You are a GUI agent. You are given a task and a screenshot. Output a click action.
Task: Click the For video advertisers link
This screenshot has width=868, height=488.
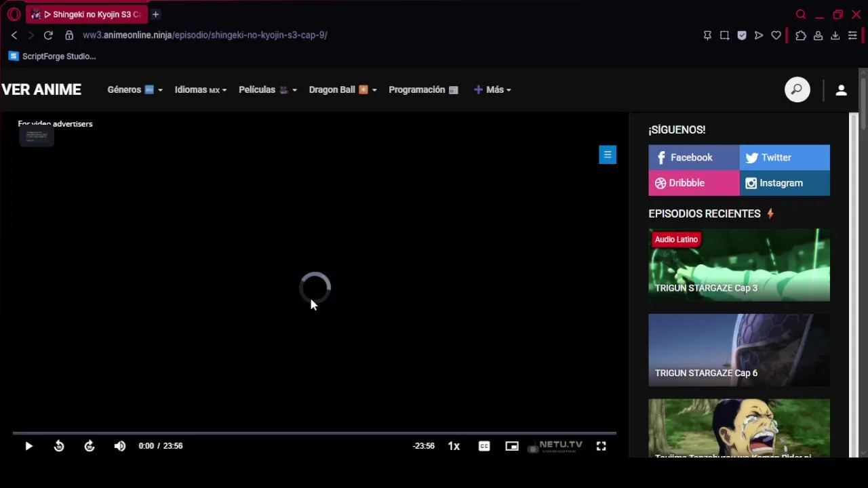pos(55,124)
